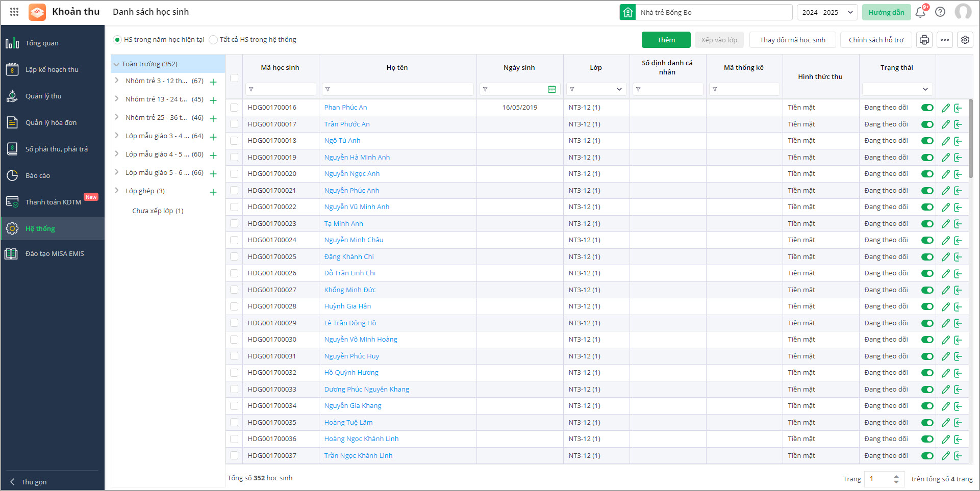Expand the Lớp ghép group
The image size is (980, 491).
117,191
